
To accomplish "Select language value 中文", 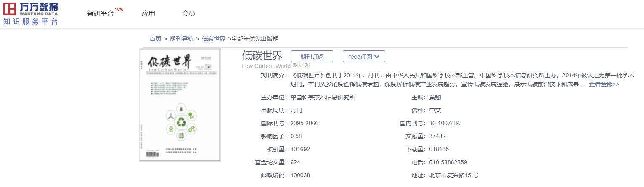I will click(x=435, y=110).
